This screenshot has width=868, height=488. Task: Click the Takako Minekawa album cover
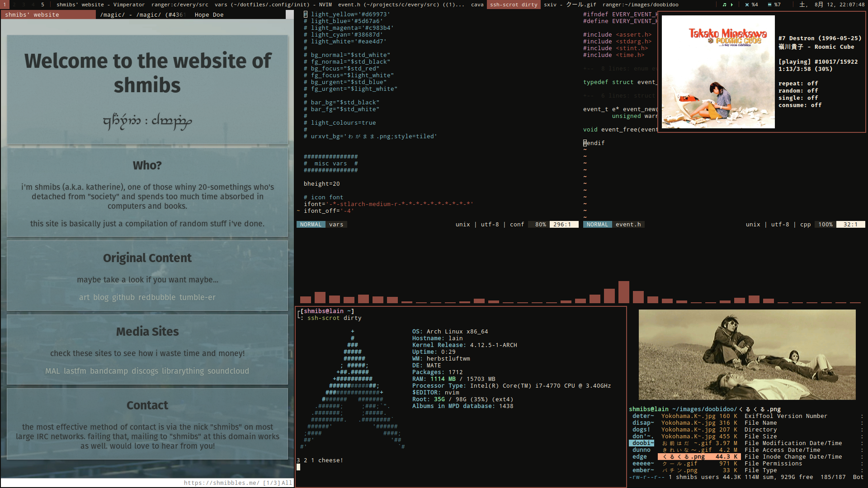(718, 72)
